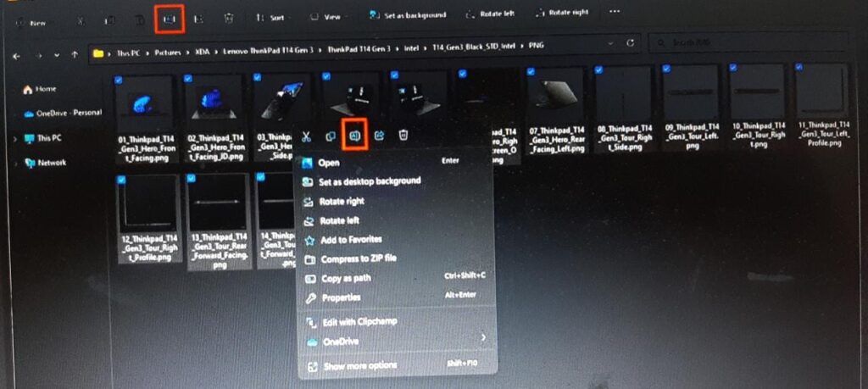Choose Show more options
This screenshot has width=868, height=389.
[397, 366]
